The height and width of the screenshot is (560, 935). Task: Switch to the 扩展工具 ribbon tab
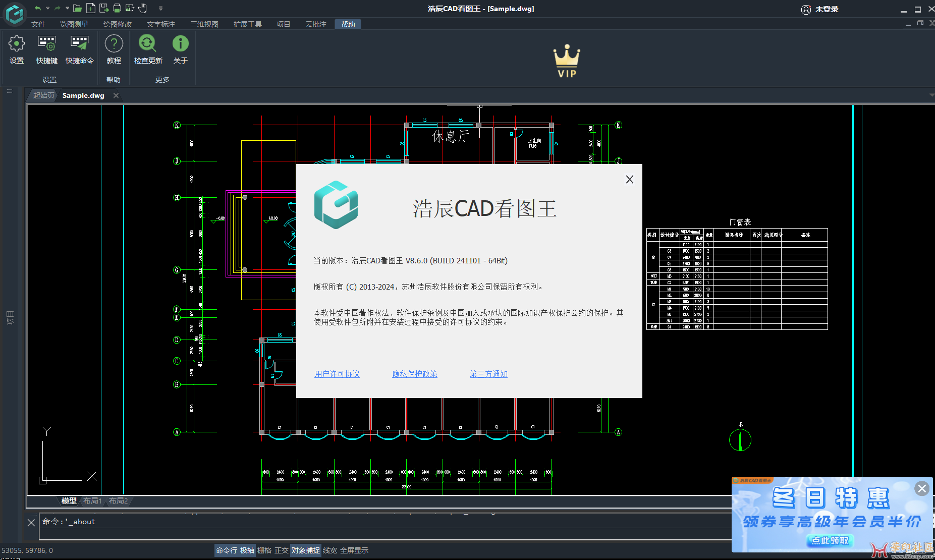[248, 24]
